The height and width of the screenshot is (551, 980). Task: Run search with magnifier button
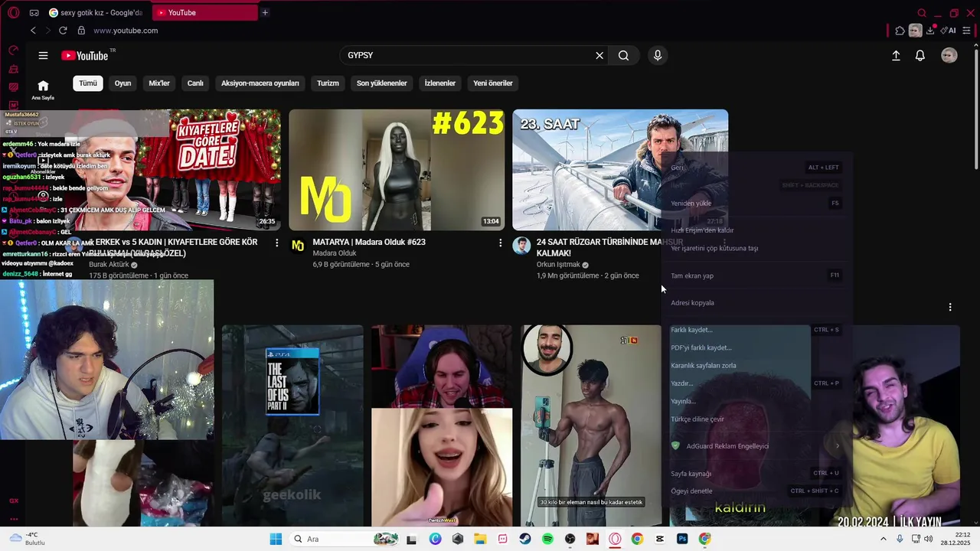tap(623, 55)
